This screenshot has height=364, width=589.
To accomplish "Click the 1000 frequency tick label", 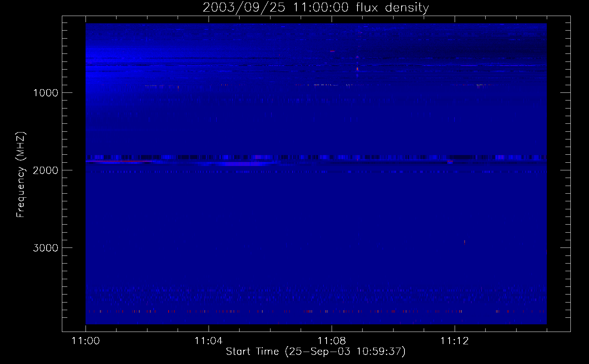I will point(46,93).
